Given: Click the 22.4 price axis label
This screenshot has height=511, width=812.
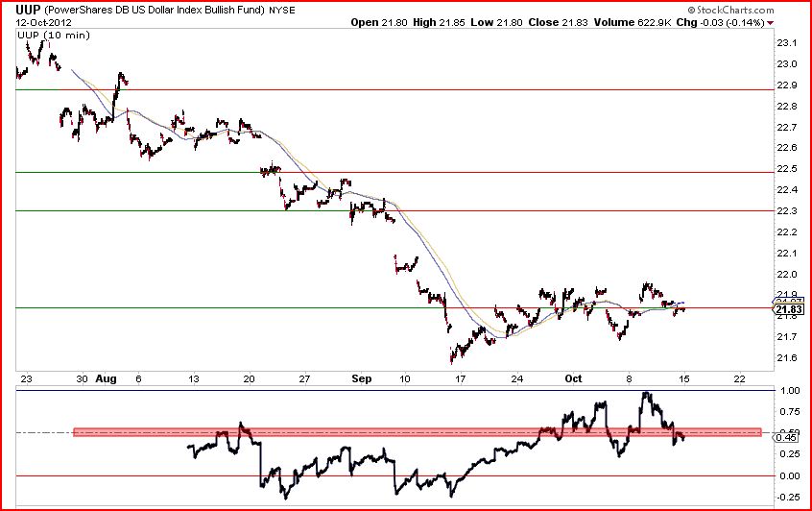Looking at the screenshot, I should (x=787, y=189).
